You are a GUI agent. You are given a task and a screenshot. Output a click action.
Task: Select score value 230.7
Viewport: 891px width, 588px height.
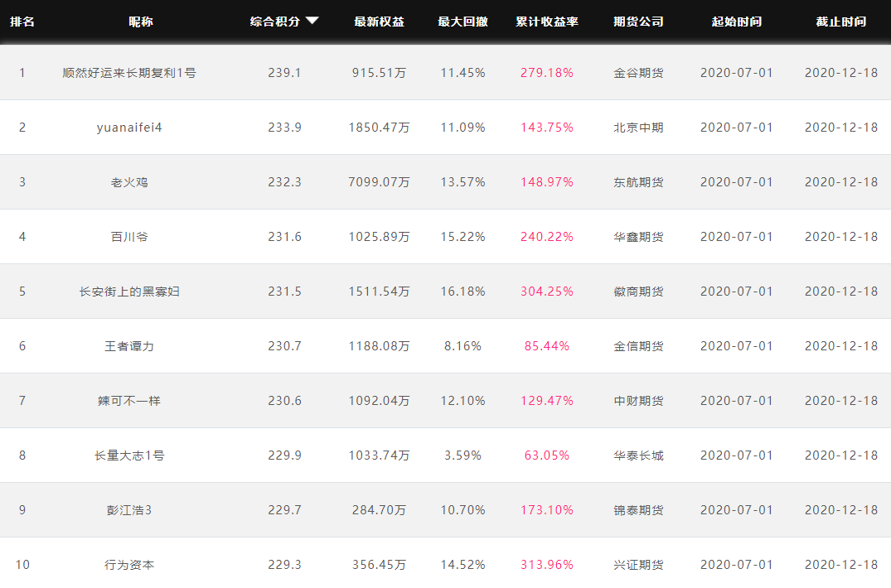[284, 346]
